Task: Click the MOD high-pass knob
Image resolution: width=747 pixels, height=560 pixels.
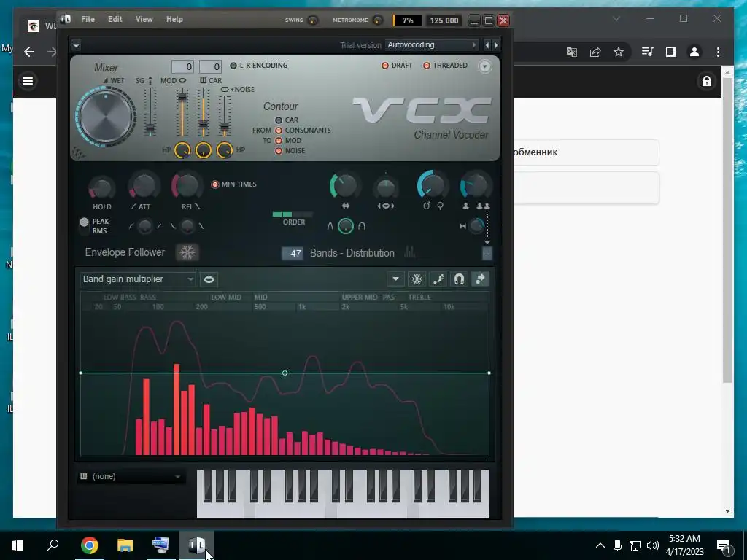Action: [x=182, y=150]
